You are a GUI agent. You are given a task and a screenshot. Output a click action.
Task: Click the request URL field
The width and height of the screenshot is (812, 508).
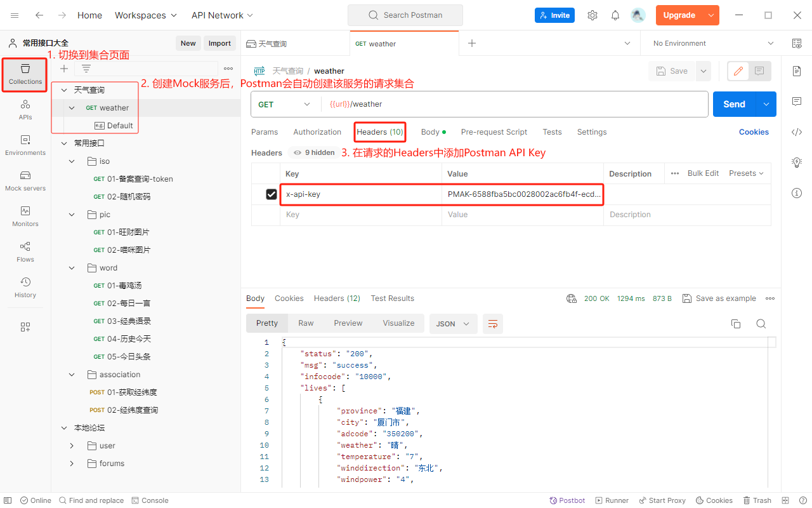(514, 104)
